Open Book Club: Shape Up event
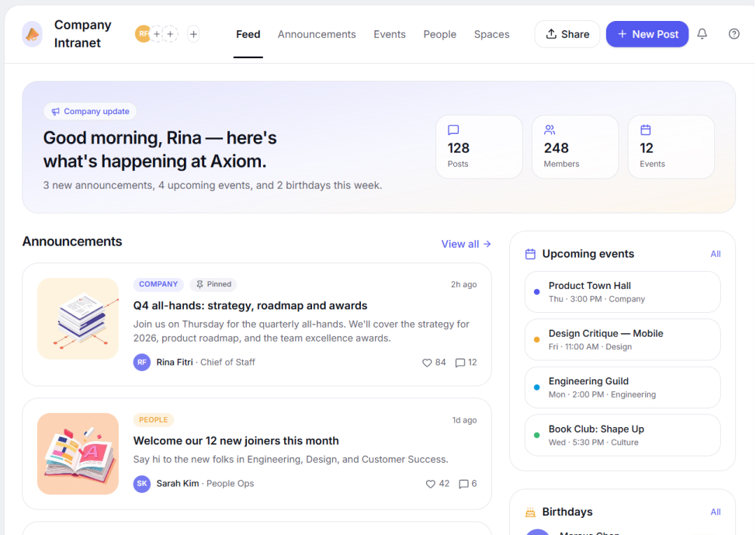This screenshot has height=535, width=756. point(622,435)
